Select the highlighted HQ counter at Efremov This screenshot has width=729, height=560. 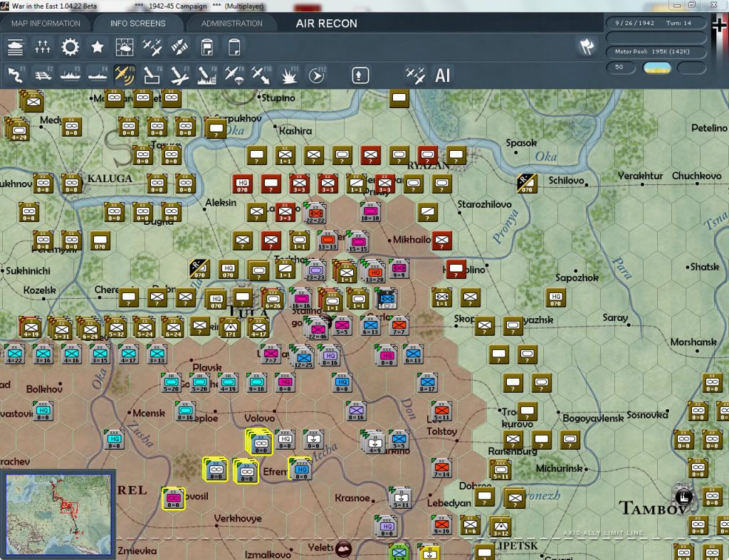pyautogui.click(x=300, y=470)
